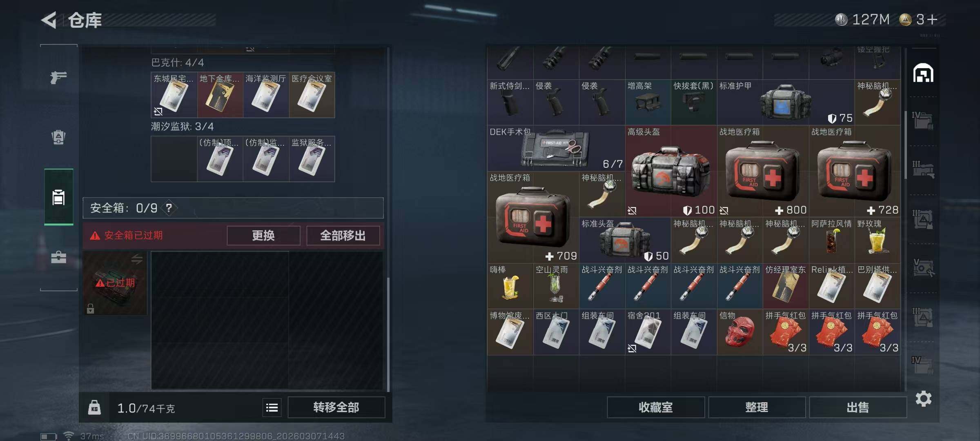This screenshot has height=441, width=980.
Task: Click the 出售 sell button
Action: pos(857,407)
